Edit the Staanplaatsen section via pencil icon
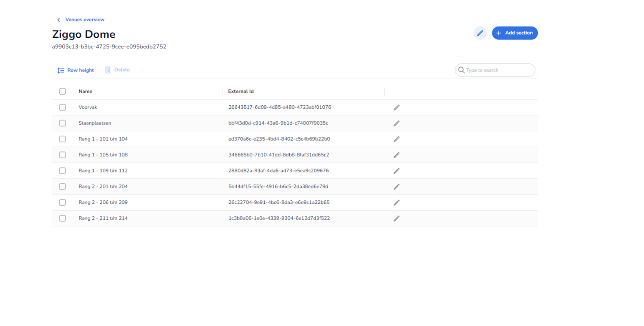Screen dimensions: 644x326 click(x=396, y=123)
